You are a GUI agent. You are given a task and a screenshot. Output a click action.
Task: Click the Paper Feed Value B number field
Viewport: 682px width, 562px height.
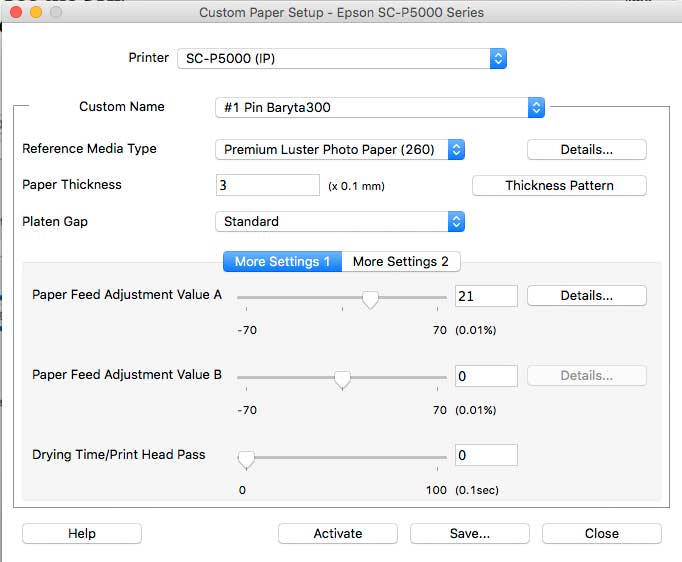[486, 376]
